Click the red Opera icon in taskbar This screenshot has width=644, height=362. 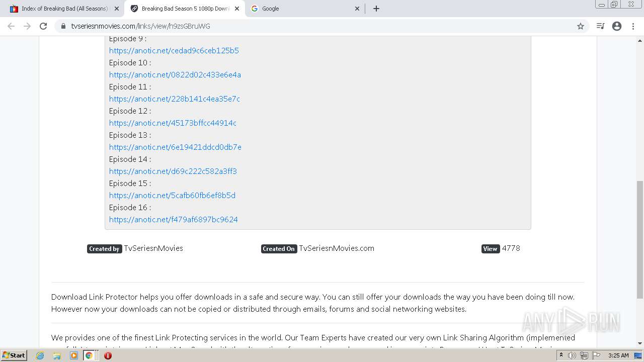click(x=108, y=355)
